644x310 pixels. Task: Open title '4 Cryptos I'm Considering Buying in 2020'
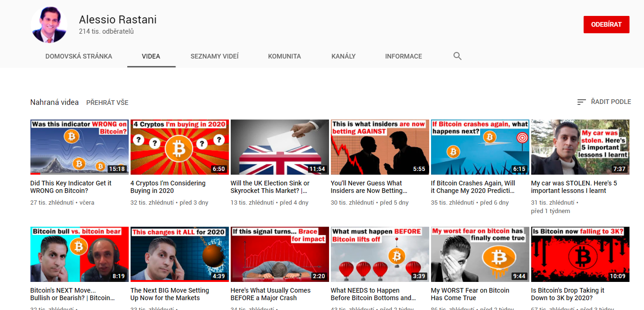click(x=168, y=187)
